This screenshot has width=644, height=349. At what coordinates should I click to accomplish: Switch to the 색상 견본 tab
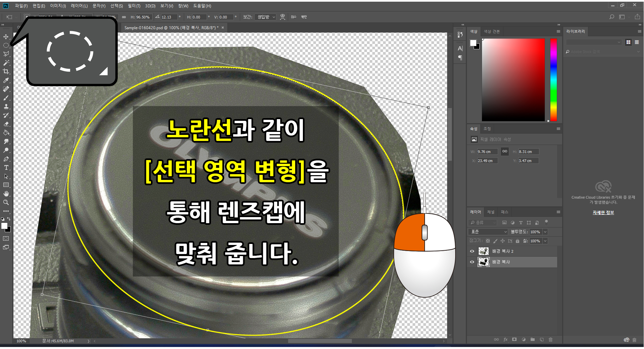(492, 31)
